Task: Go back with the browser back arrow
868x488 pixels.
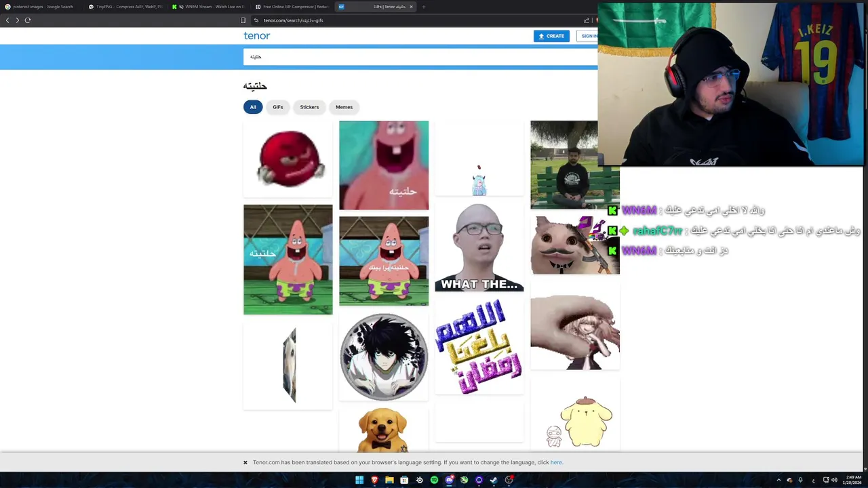Action: pyautogui.click(x=7, y=20)
